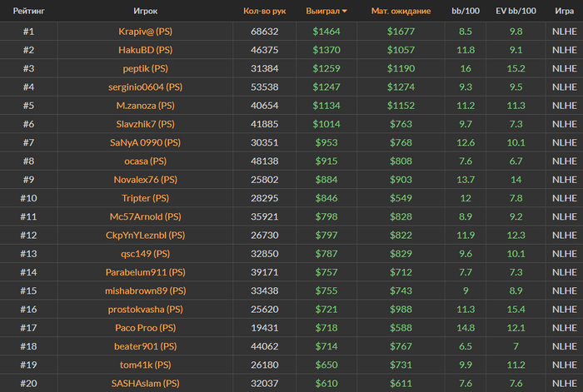Sort by Выиграл column header
The height and width of the screenshot is (392, 583).
coord(323,11)
